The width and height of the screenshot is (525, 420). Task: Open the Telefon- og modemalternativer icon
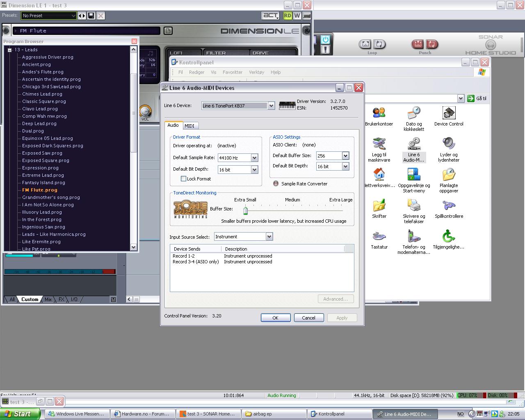coord(414,242)
